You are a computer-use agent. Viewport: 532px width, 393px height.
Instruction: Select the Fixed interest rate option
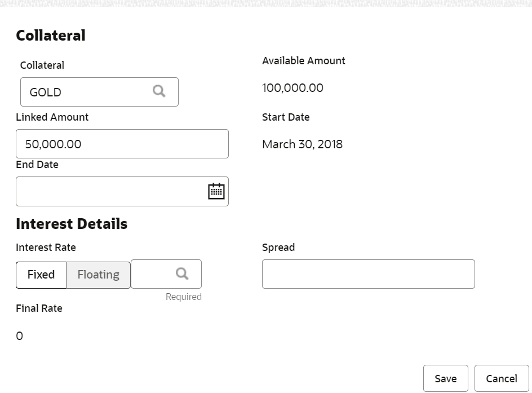pyautogui.click(x=41, y=275)
